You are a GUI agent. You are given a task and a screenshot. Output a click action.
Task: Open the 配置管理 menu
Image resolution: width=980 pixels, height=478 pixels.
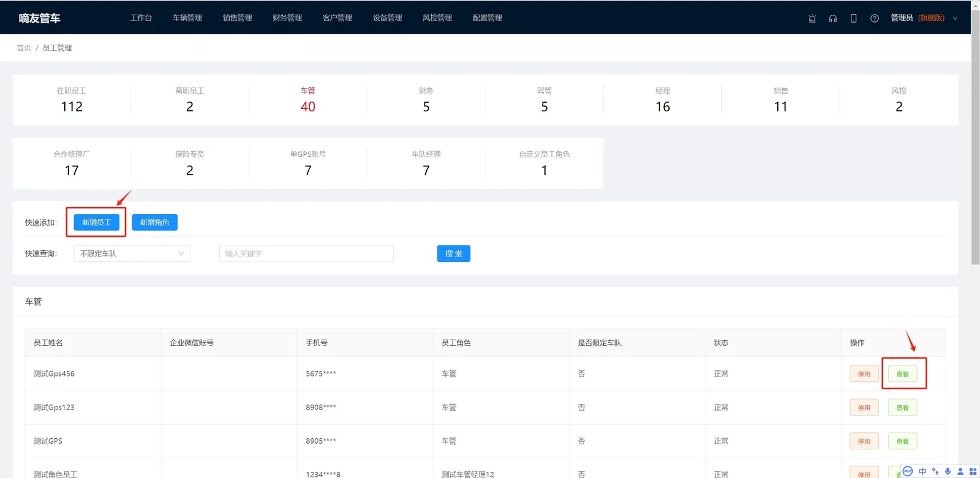click(488, 18)
